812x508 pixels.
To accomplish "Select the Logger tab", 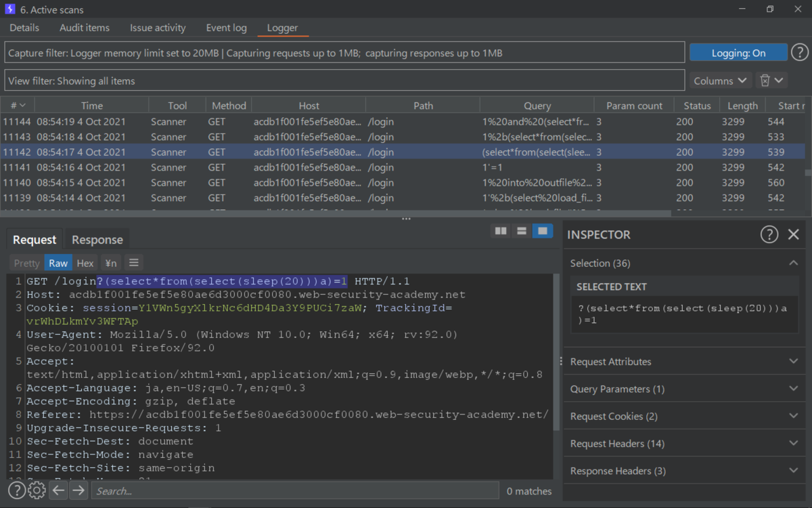I will [x=282, y=28].
